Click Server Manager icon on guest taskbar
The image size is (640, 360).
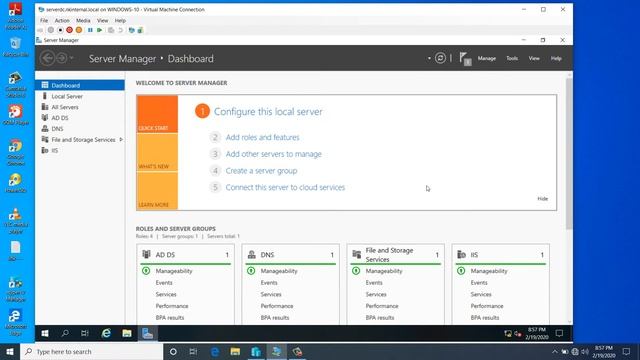[147, 333]
